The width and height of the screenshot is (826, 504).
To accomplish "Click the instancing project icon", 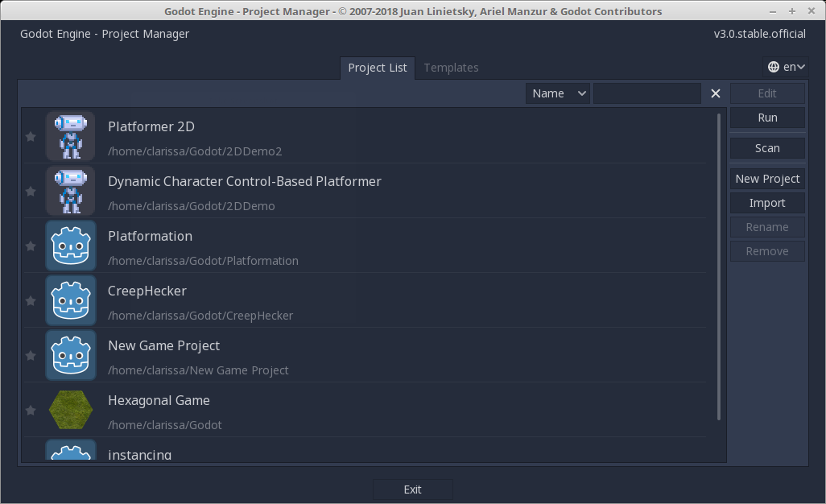I will 71,450.
